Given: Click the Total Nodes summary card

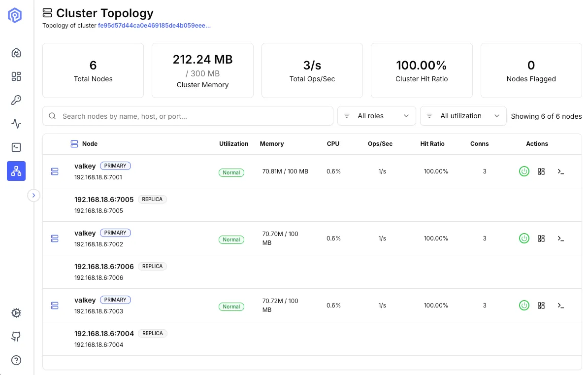Looking at the screenshot, I should coord(93,70).
